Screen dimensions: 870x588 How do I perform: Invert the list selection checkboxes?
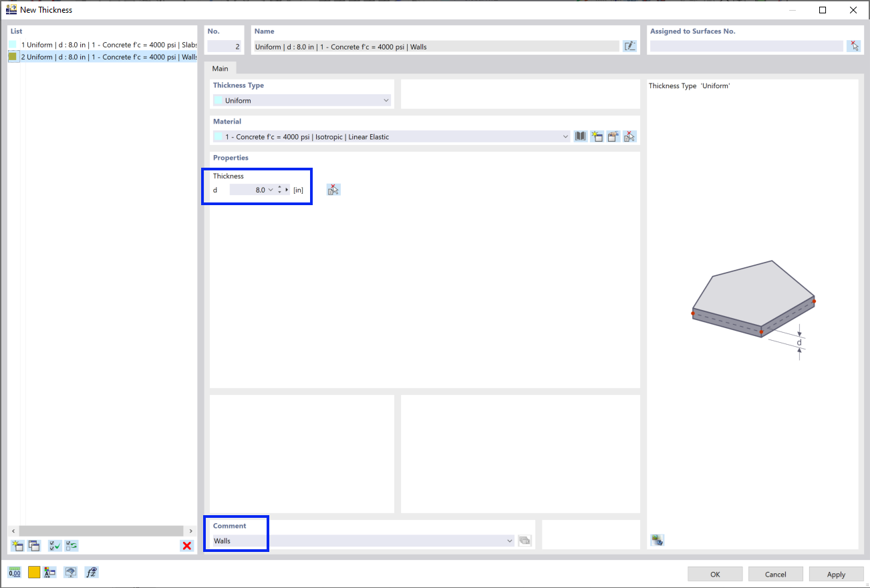pos(71,545)
